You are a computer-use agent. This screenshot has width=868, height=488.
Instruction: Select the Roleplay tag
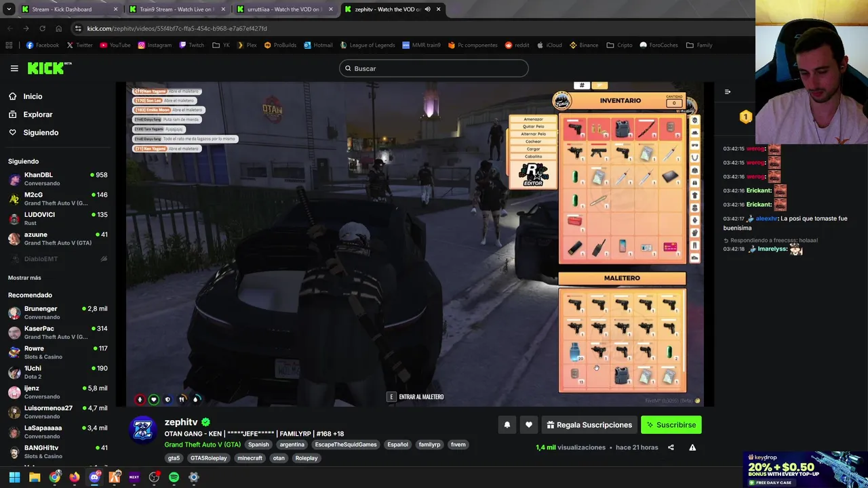pyautogui.click(x=307, y=458)
